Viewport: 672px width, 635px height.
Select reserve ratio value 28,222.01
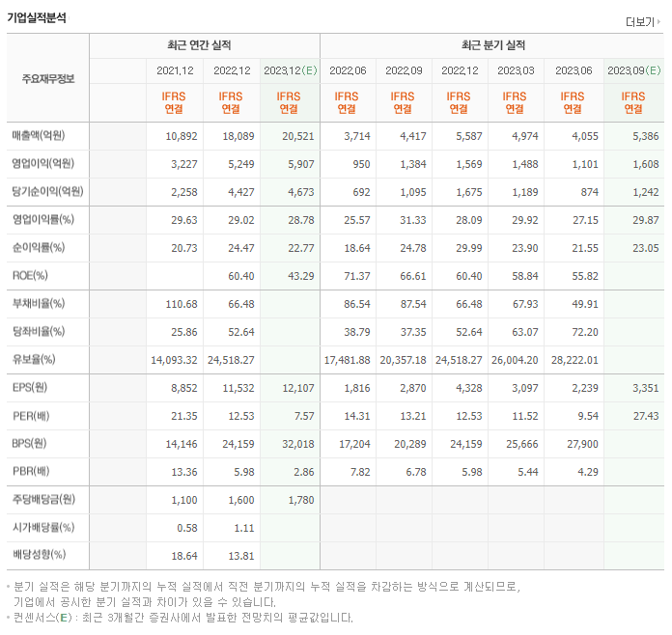574,360
